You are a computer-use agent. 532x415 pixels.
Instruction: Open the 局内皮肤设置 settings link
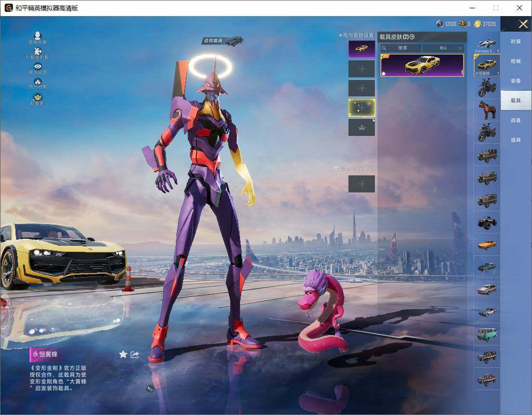click(356, 35)
